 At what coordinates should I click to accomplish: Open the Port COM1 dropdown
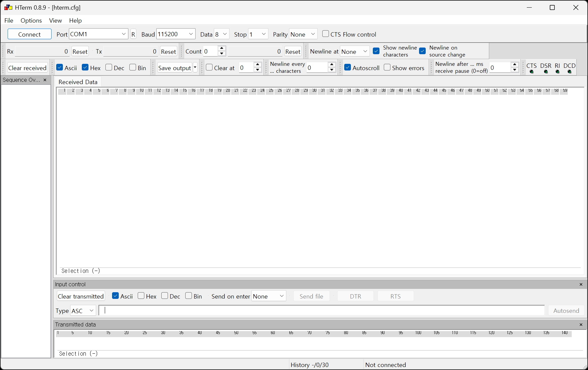[x=98, y=34]
